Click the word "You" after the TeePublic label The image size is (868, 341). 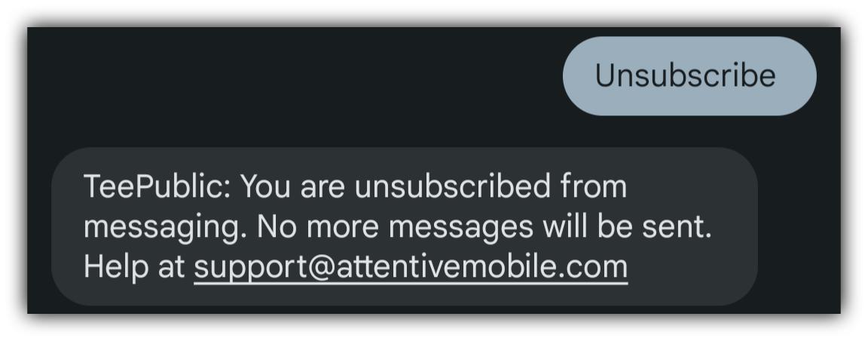(265, 186)
